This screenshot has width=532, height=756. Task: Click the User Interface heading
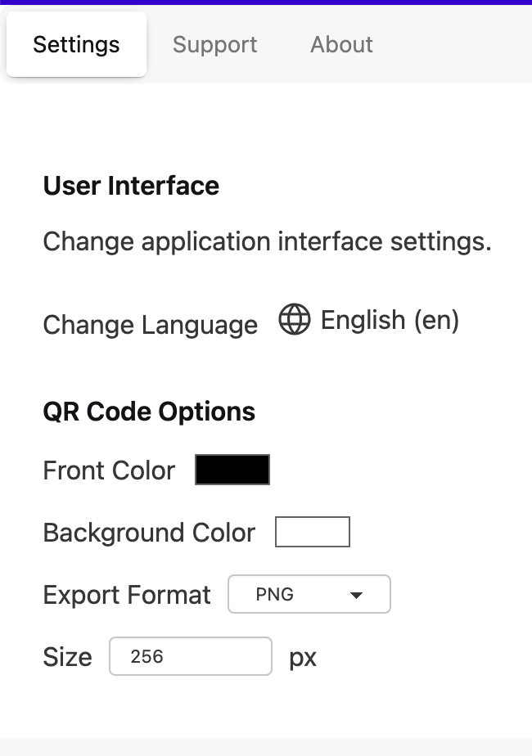pyautogui.click(x=131, y=186)
